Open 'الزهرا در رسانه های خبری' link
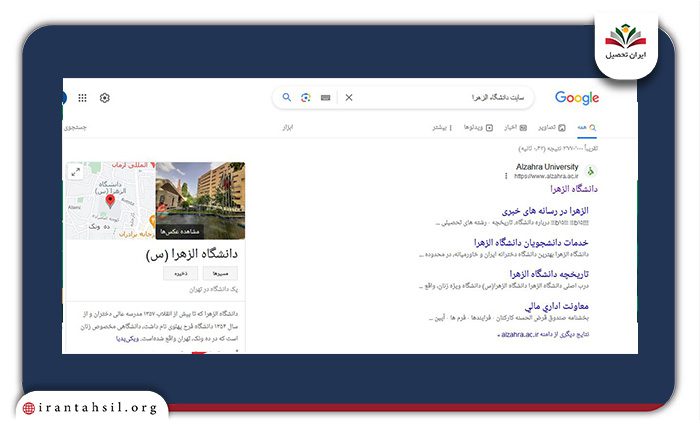700x430 pixels. [545, 211]
